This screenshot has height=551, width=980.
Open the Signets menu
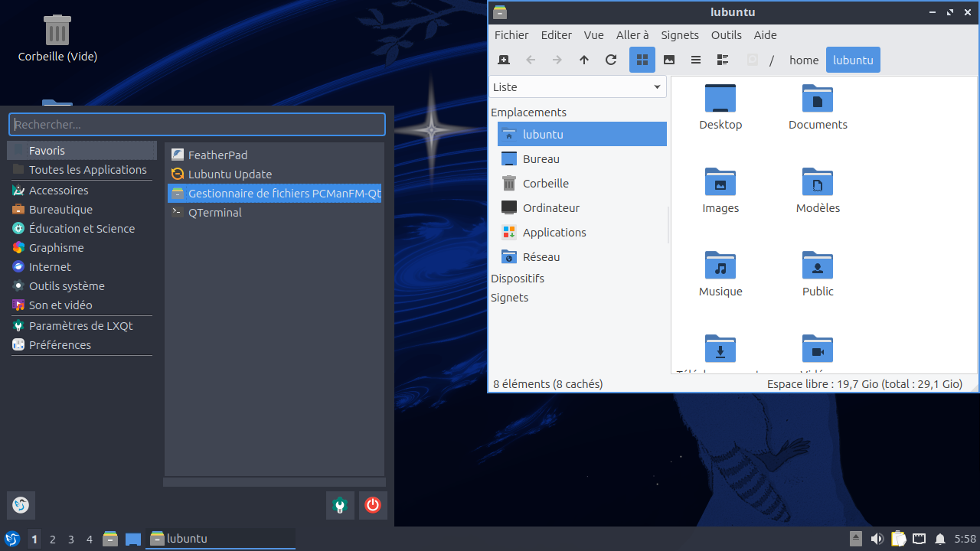tap(680, 35)
